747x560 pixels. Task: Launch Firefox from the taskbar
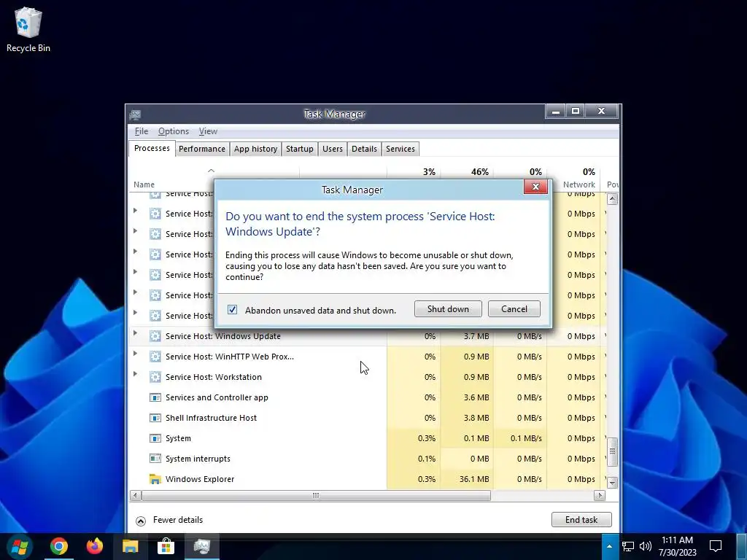point(94,546)
